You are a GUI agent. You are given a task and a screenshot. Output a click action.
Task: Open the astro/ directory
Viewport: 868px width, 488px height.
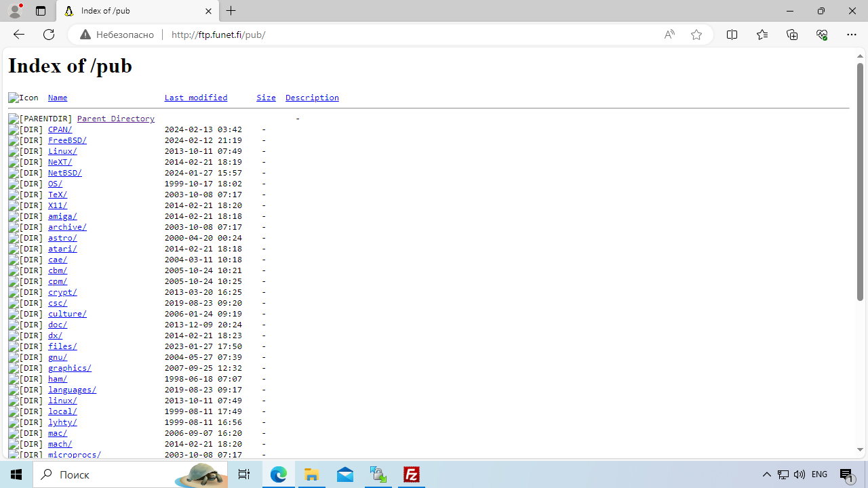click(62, 238)
